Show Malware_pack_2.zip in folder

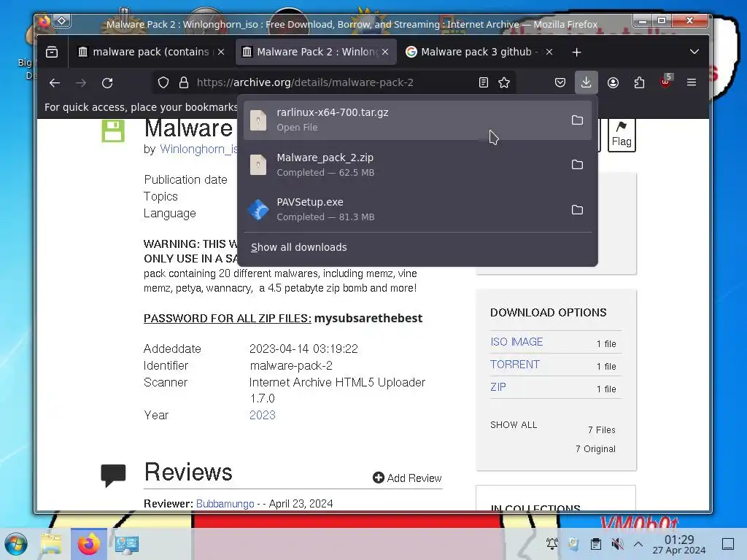pos(577,165)
